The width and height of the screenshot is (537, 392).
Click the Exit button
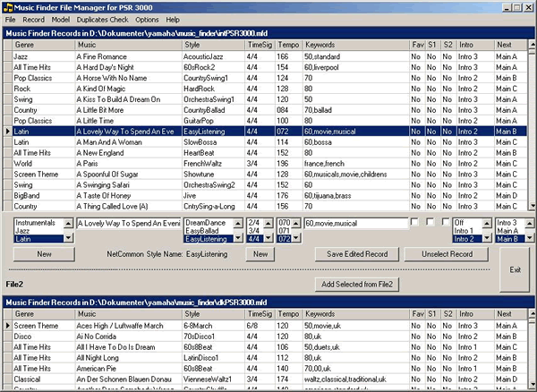coord(515,269)
